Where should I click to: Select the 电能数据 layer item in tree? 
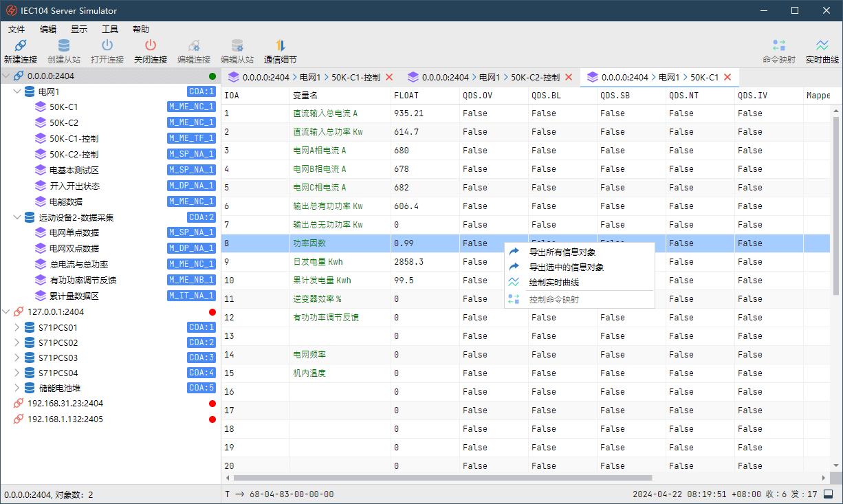tap(66, 201)
